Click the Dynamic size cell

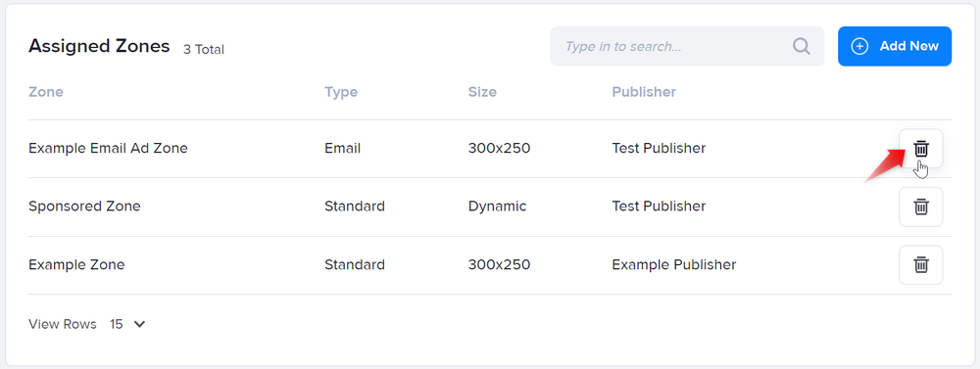[497, 207]
